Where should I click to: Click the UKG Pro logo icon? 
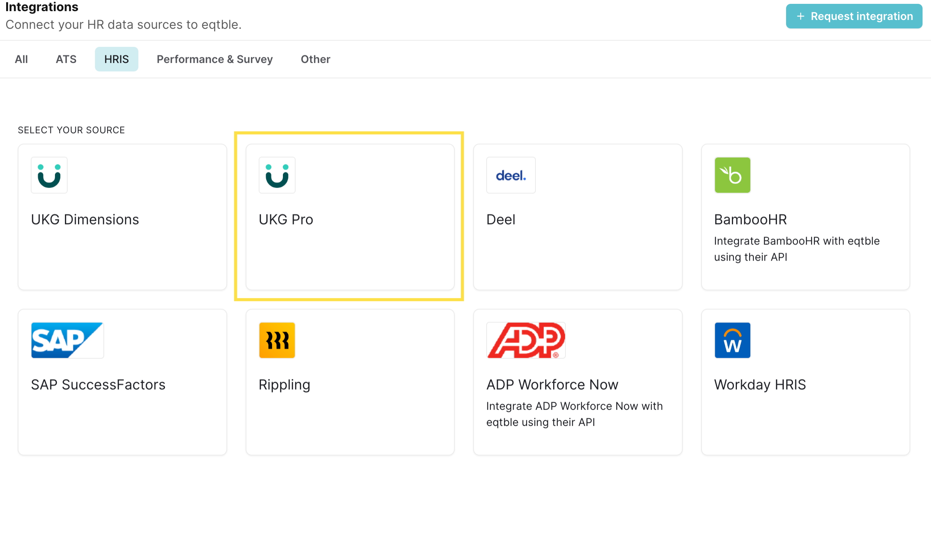click(x=277, y=175)
